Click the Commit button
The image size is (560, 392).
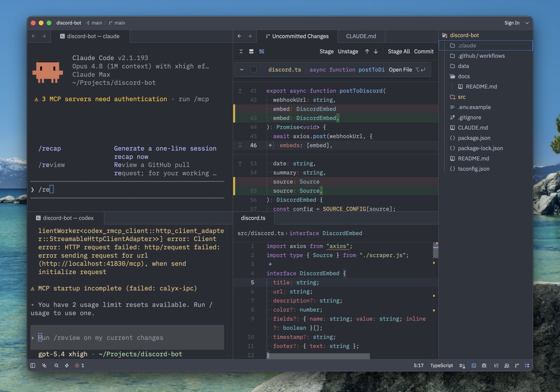424,51
